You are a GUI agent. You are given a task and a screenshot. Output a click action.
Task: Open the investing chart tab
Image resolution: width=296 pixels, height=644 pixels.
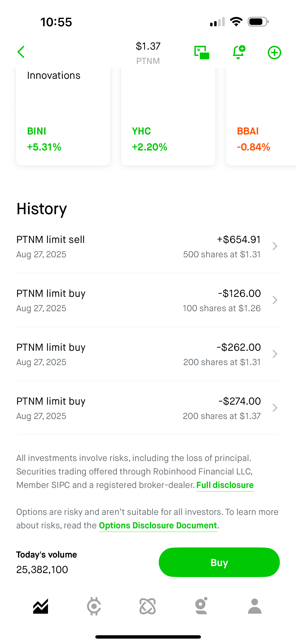point(40,606)
